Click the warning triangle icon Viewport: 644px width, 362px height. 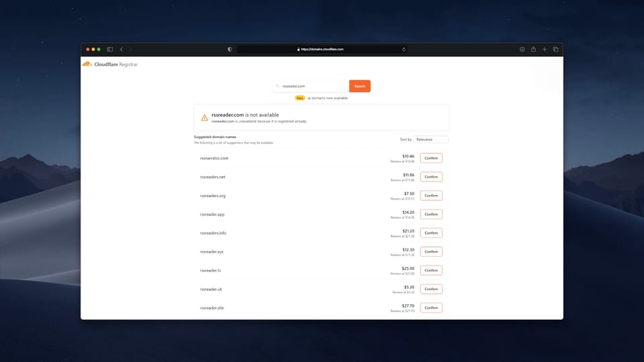click(204, 118)
